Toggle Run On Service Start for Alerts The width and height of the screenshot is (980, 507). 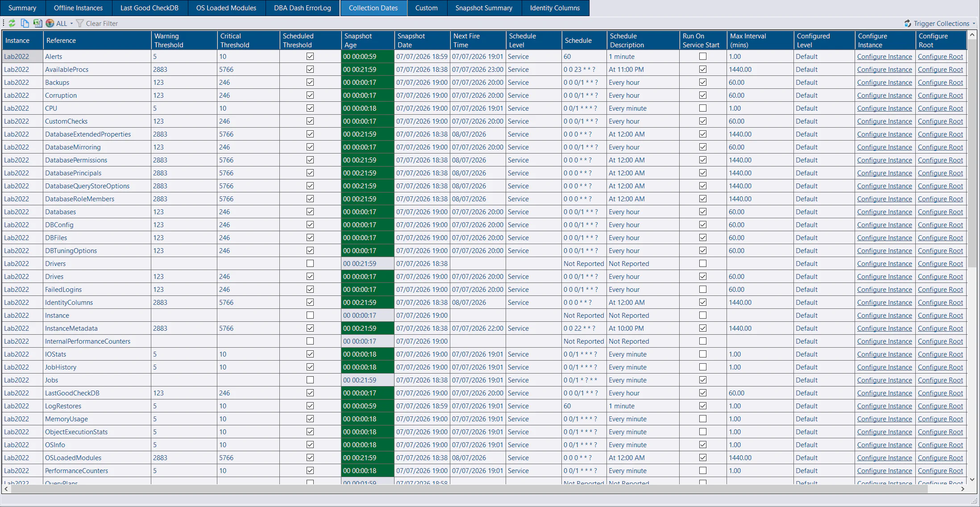[703, 56]
